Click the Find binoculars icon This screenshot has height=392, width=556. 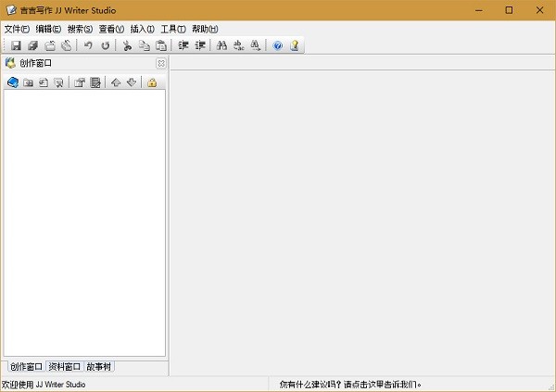[221, 45]
